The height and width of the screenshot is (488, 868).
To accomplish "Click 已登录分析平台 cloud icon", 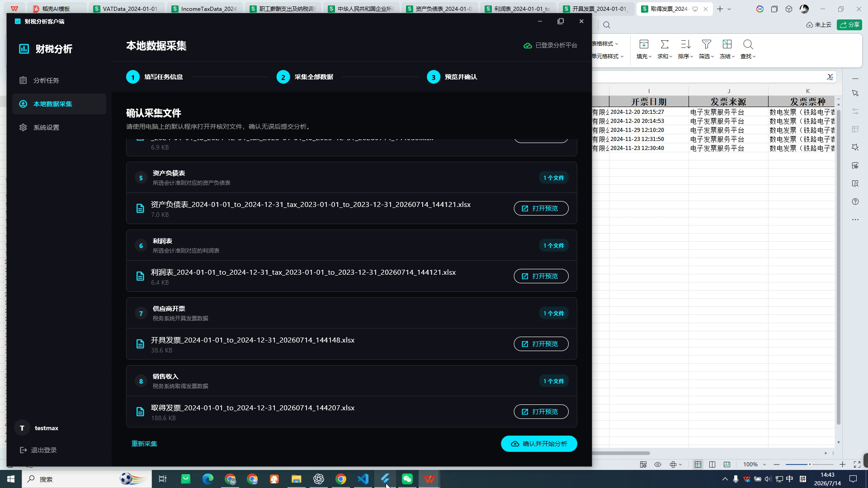I will 527,46.
